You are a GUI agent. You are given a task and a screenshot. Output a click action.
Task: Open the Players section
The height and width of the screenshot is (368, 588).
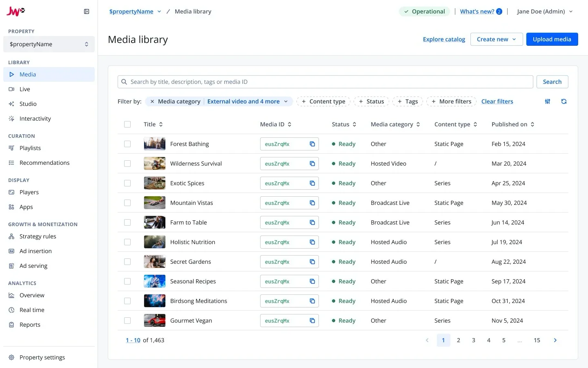[49, 192]
